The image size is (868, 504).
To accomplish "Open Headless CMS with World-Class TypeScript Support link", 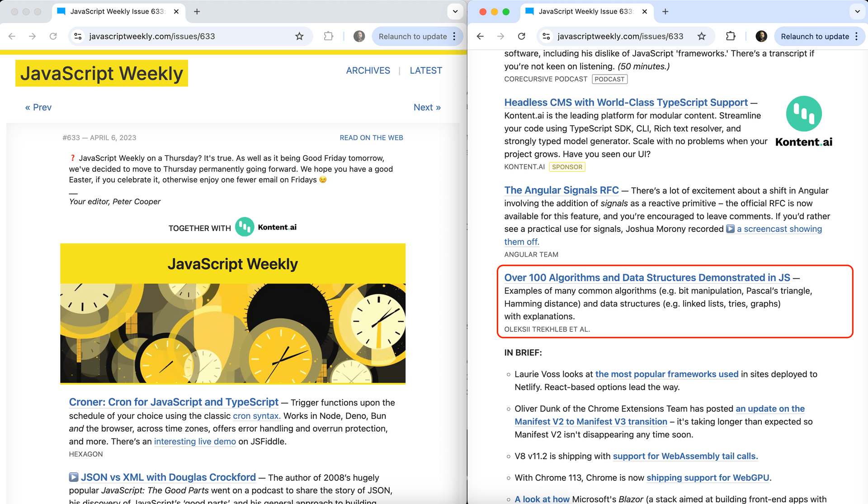I will tap(626, 103).
